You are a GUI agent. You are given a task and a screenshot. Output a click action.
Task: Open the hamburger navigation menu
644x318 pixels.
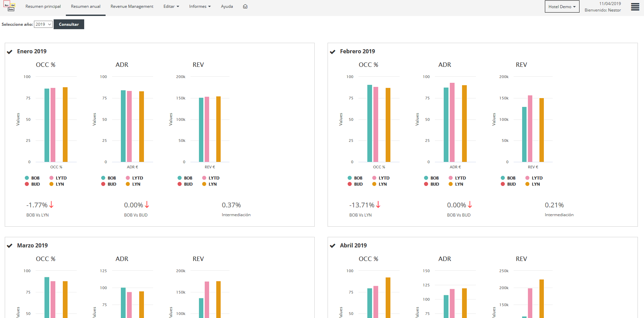pos(635,6)
